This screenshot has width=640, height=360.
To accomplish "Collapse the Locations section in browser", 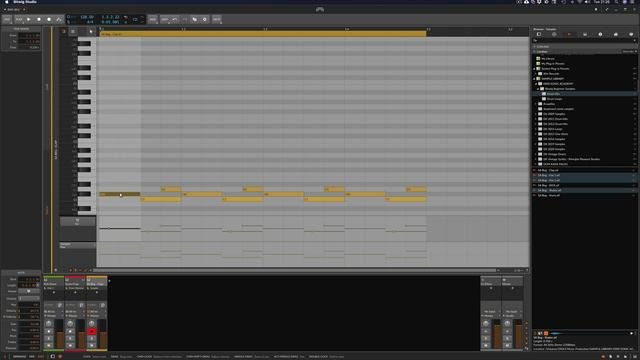I will pyautogui.click(x=535, y=51).
